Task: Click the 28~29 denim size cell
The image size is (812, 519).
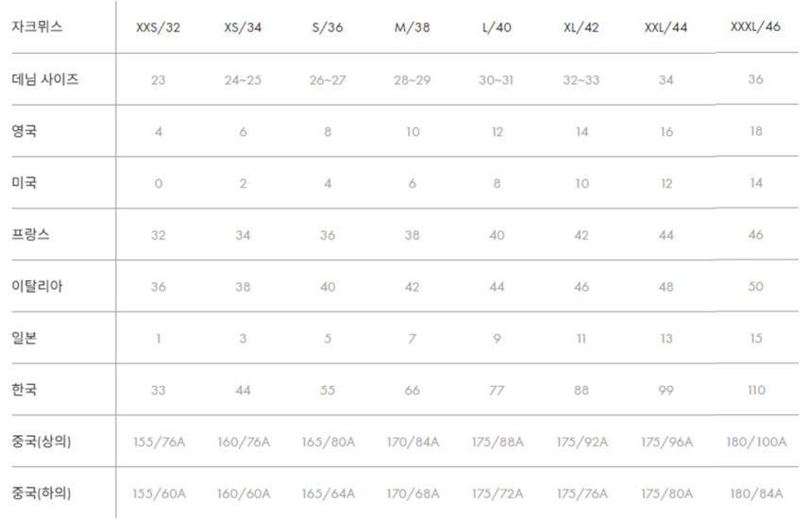Action: tap(412, 80)
